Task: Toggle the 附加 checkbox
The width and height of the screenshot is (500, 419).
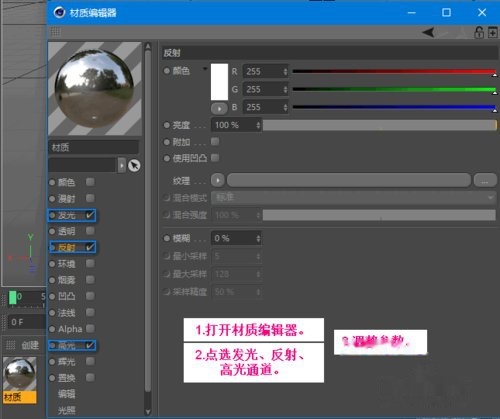Action: pos(215,142)
